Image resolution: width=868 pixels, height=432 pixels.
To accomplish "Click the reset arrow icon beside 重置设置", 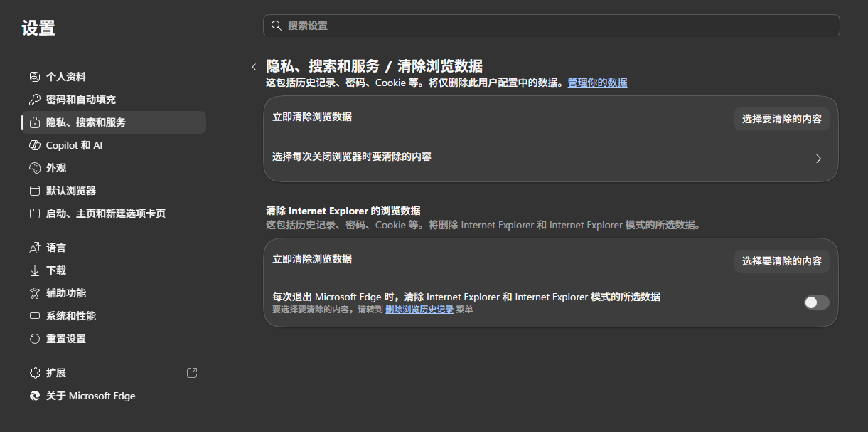I will coord(34,339).
